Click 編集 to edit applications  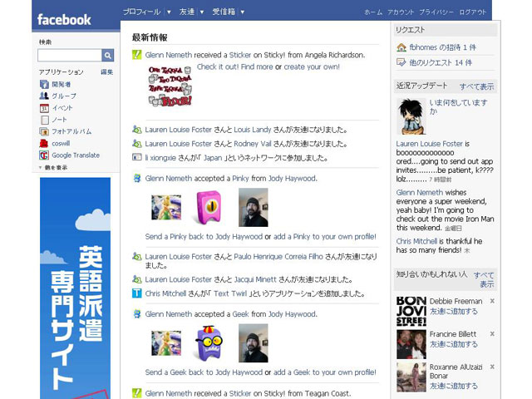107,72
